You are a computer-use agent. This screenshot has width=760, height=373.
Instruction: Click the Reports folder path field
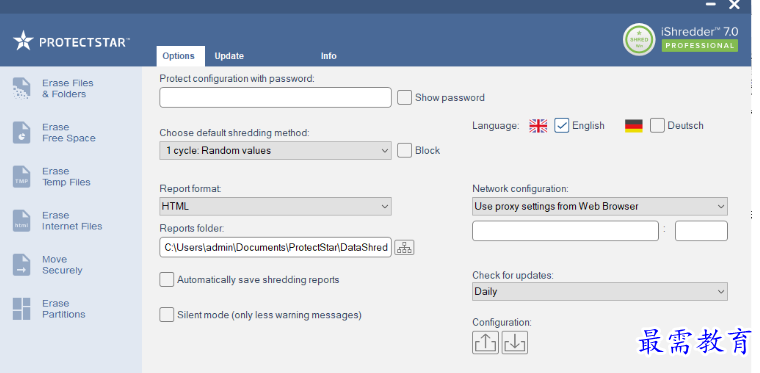coord(275,248)
